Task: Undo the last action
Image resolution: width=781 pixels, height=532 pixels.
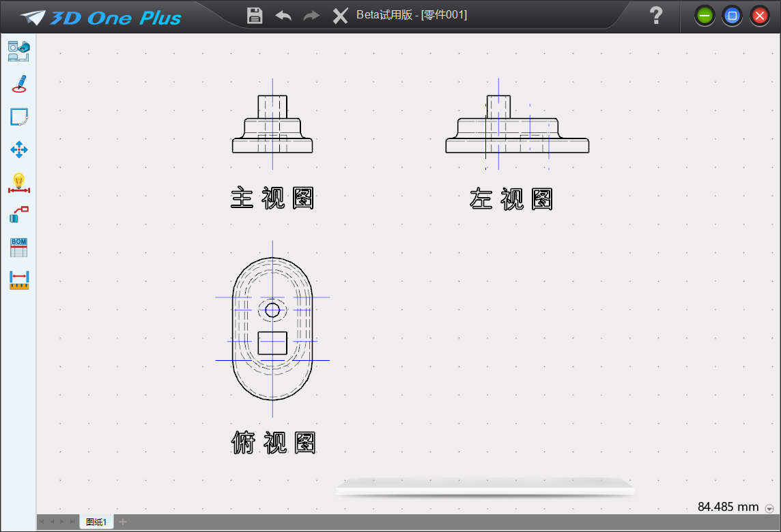Action: [283, 16]
